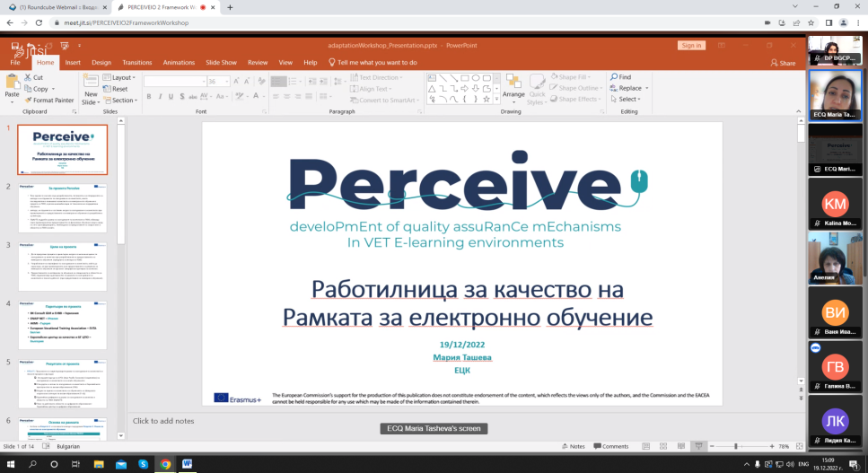Collapse the ribbon with the chevron

tap(798, 111)
